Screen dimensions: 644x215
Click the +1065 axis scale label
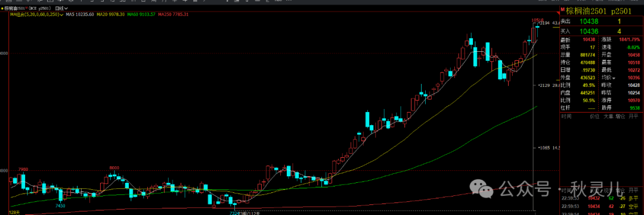click(x=544, y=147)
